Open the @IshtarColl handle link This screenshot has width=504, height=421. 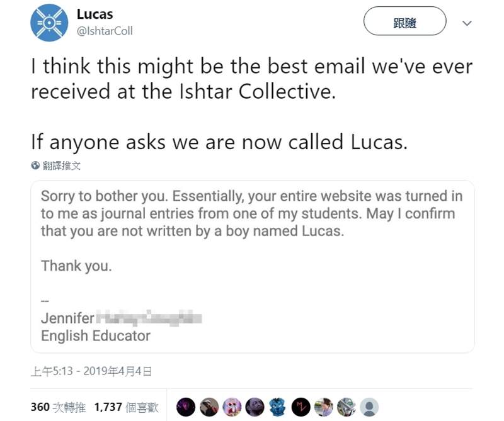[x=104, y=31]
